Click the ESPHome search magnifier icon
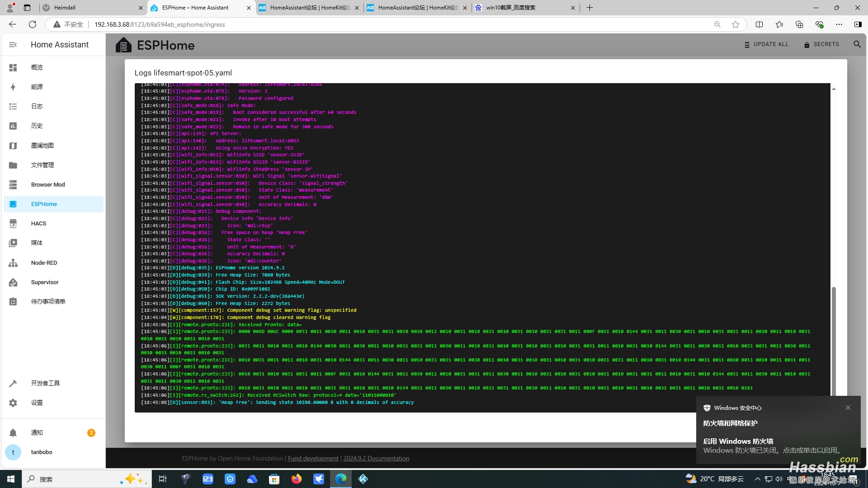The image size is (868, 488). [857, 44]
